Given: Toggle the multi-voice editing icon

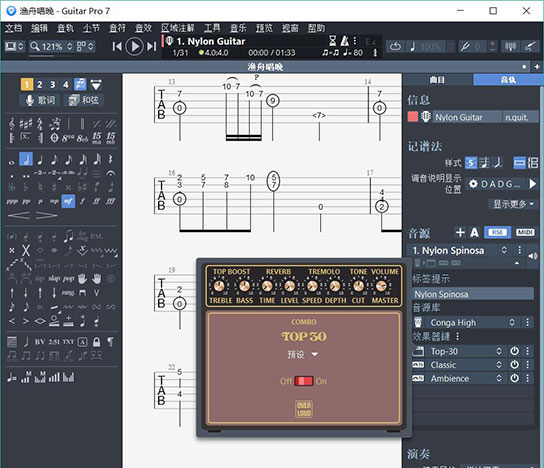Looking at the screenshot, I should (x=80, y=84).
